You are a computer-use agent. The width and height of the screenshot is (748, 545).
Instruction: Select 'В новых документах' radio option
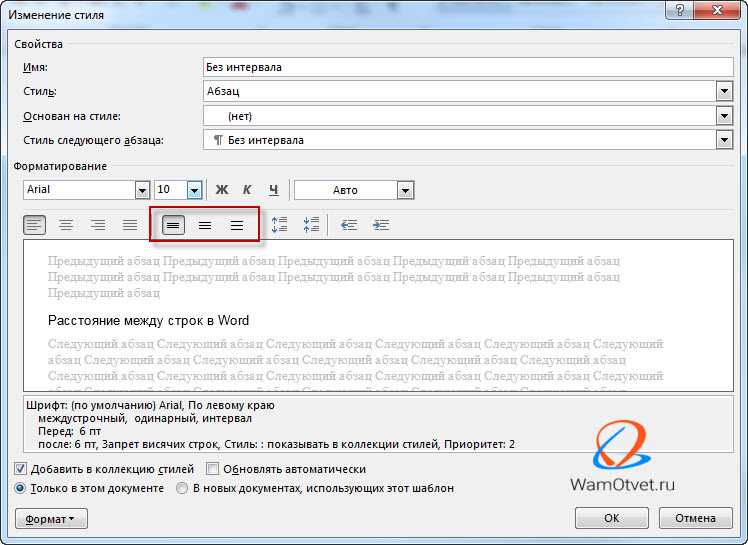(x=182, y=488)
